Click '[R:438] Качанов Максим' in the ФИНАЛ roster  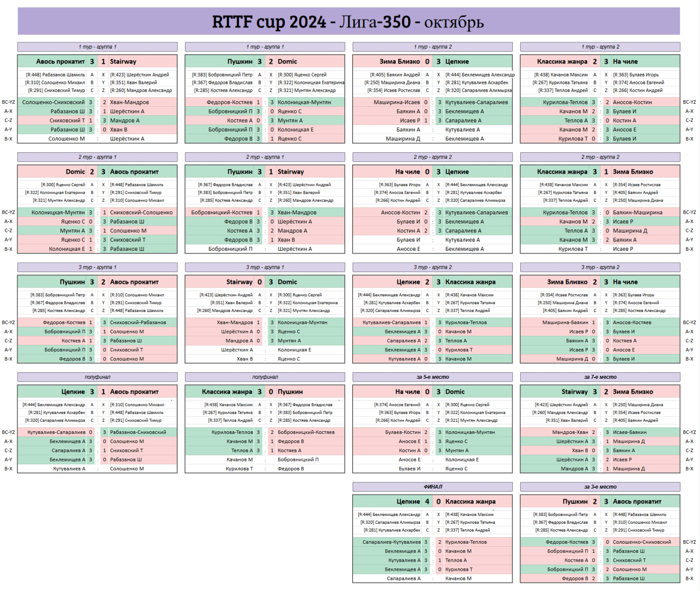[x=469, y=514]
